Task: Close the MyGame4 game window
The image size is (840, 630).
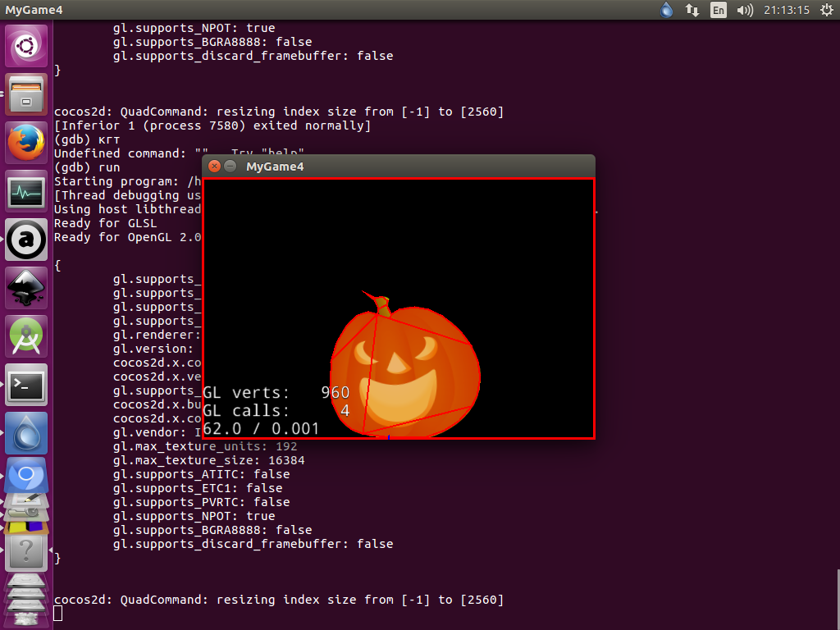Action: [214, 166]
